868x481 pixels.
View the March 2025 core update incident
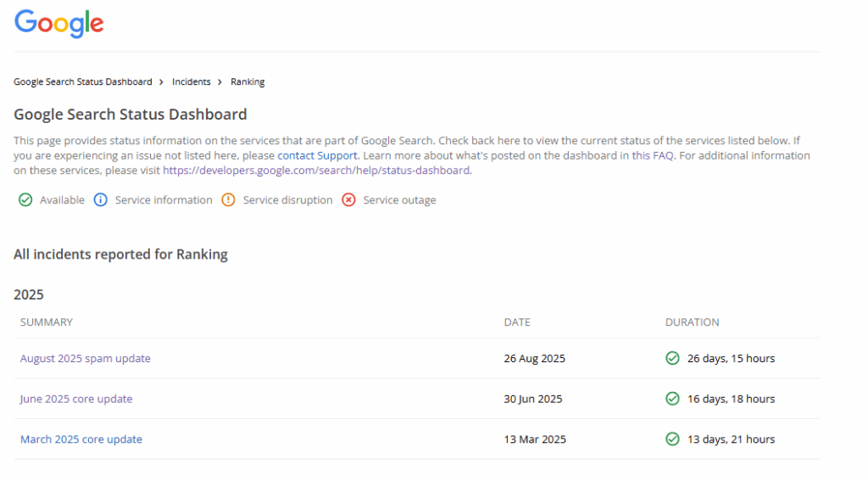coord(81,439)
